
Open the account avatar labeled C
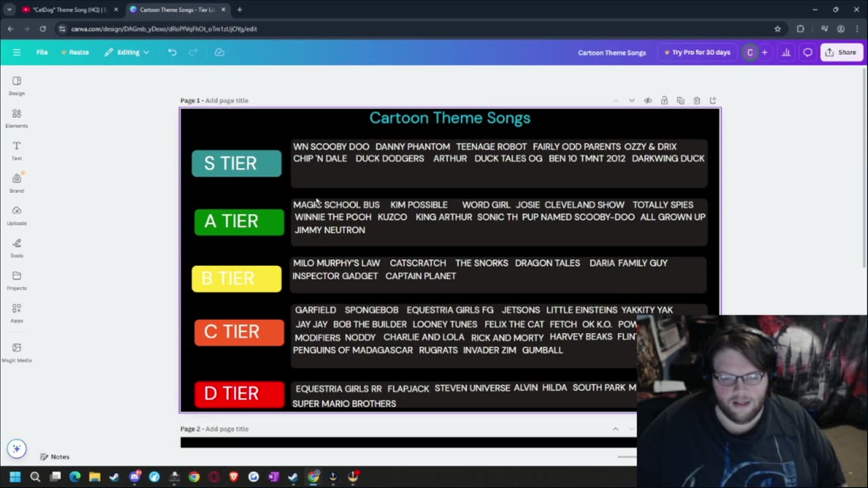click(749, 52)
